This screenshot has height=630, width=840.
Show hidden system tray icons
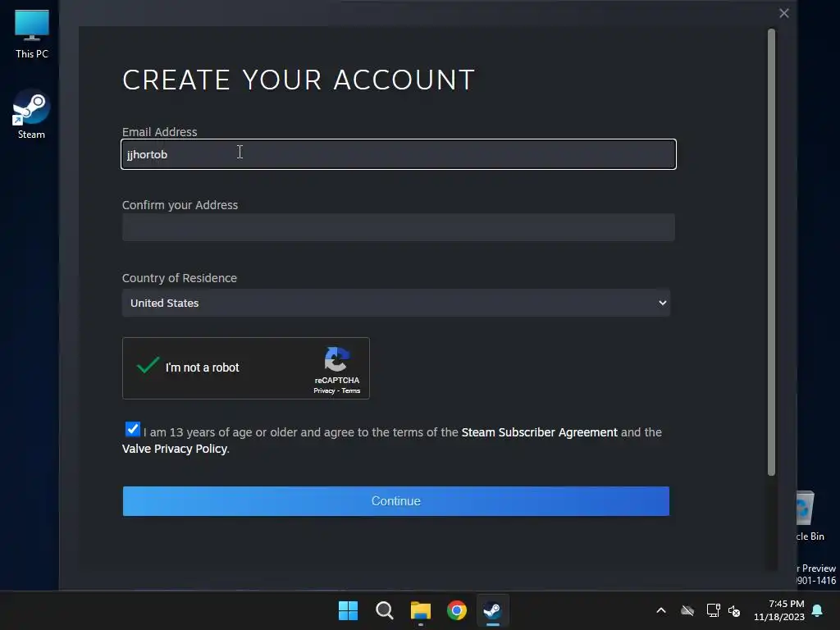pyautogui.click(x=661, y=610)
